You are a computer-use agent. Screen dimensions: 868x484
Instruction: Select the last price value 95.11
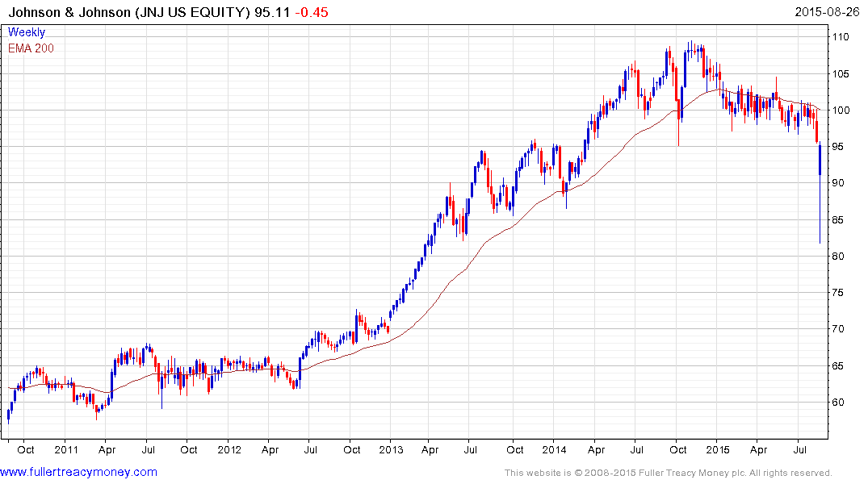(x=272, y=12)
